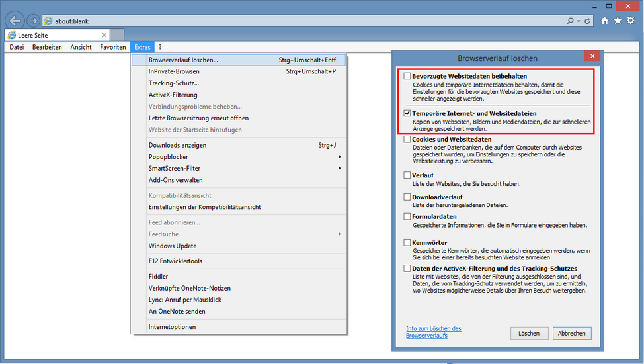Select Fiddler menu entry
The image size is (644, 364).
239,277
